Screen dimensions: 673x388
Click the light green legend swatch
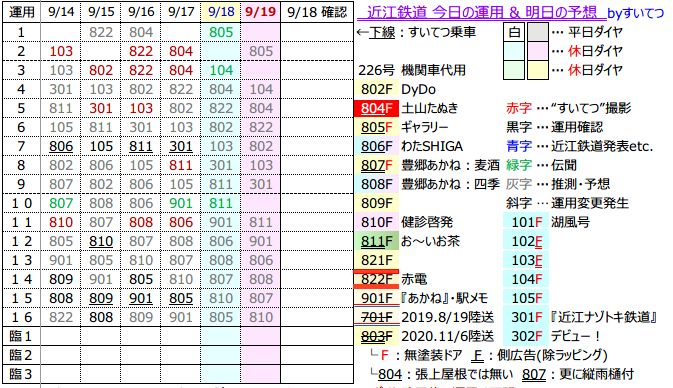(514, 70)
